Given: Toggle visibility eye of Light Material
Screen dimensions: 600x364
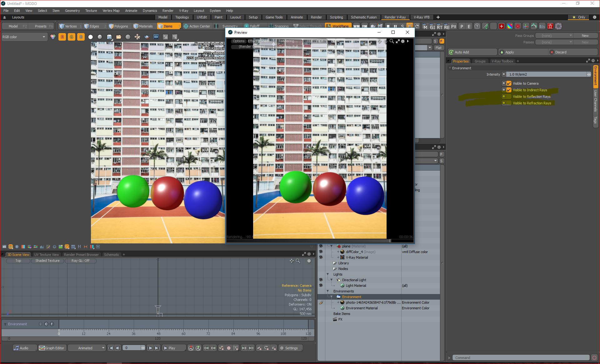Looking at the screenshot, I should [x=321, y=286].
